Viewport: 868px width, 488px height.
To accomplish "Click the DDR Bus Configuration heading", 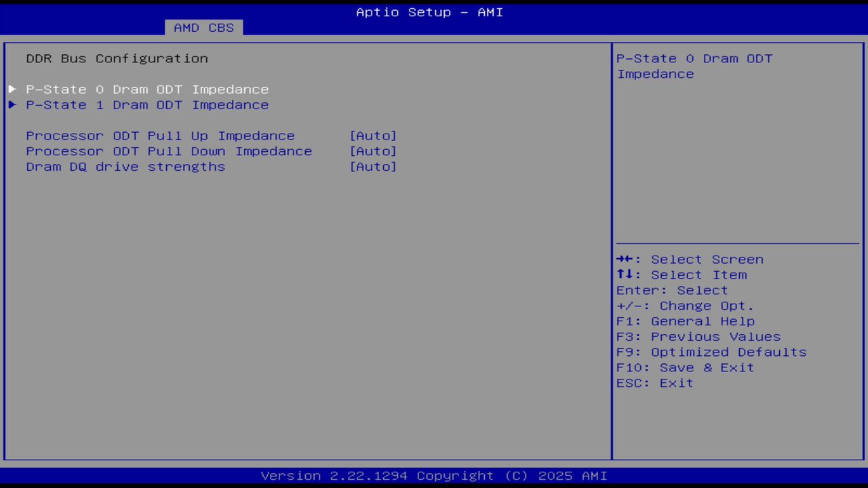I will [x=117, y=58].
